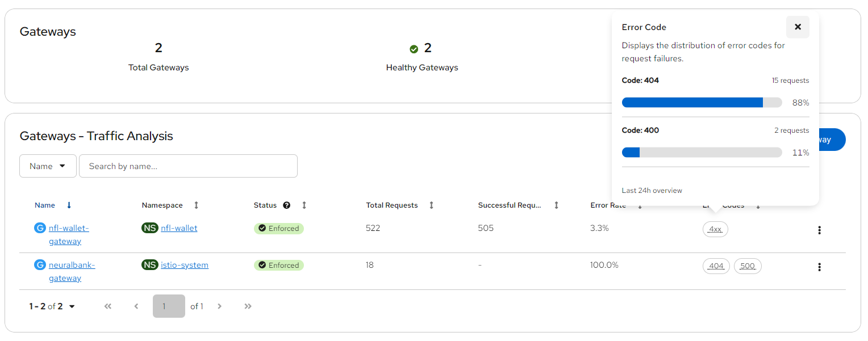This screenshot has width=868, height=341.
Task: Open kebab menu for nfl-wallet-gateway row
Action: point(819,230)
